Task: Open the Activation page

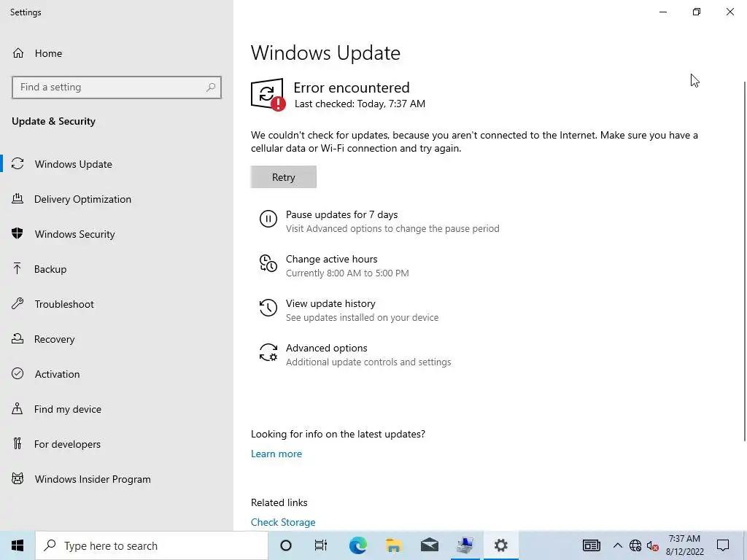Action: click(117, 374)
